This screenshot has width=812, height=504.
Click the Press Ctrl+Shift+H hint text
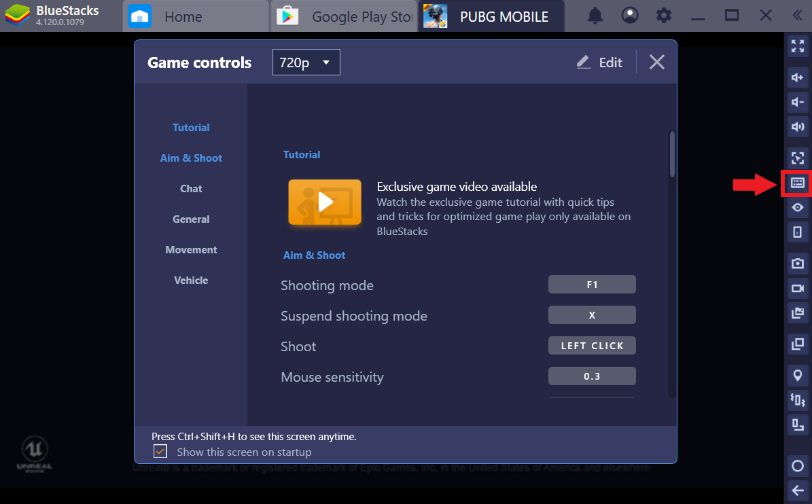(253, 436)
